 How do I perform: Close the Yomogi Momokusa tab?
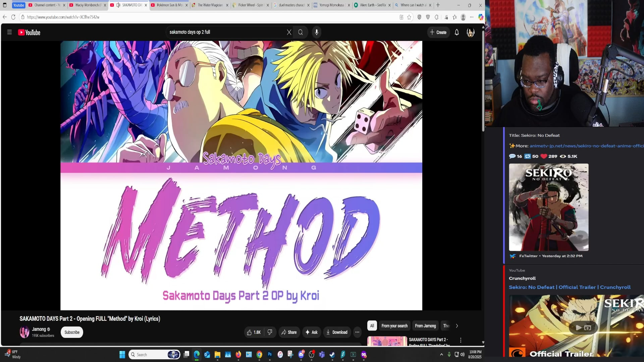pyautogui.click(x=349, y=5)
